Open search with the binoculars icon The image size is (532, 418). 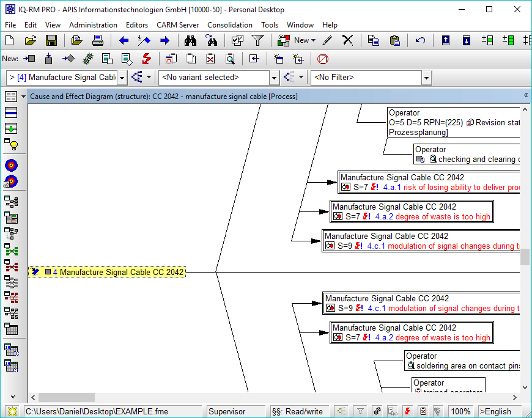coord(190,41)
